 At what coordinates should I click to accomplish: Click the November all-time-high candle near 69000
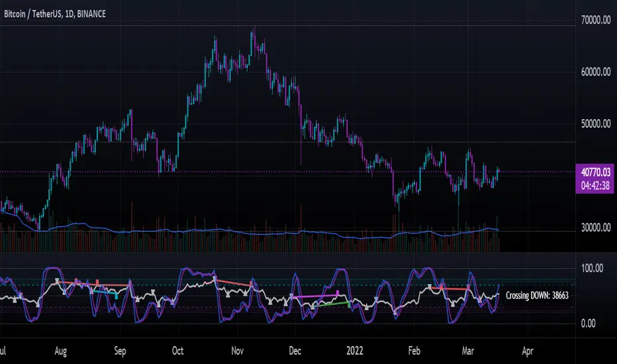[254, 41]
